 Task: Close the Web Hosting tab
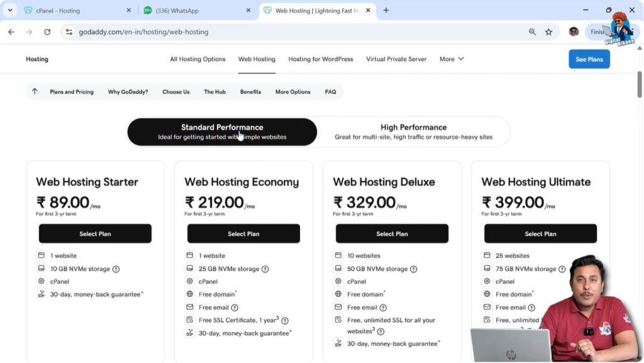coord(368,10)
